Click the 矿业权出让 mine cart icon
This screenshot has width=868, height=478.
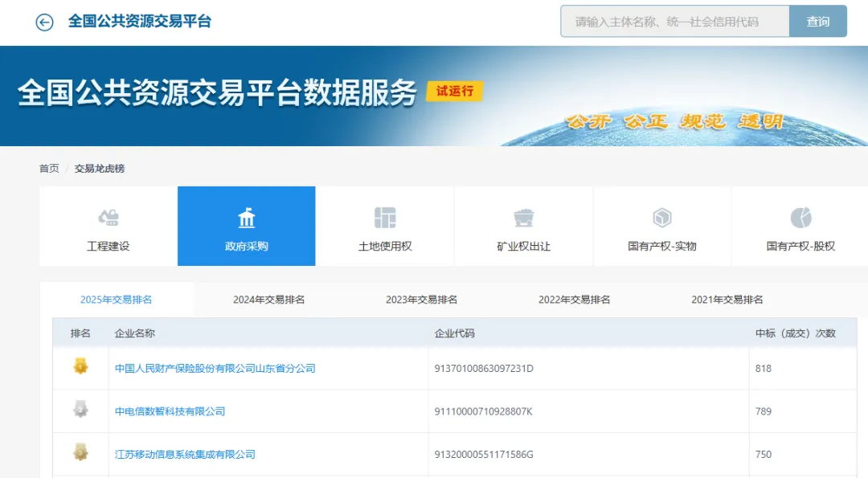[x=524, y=218]
